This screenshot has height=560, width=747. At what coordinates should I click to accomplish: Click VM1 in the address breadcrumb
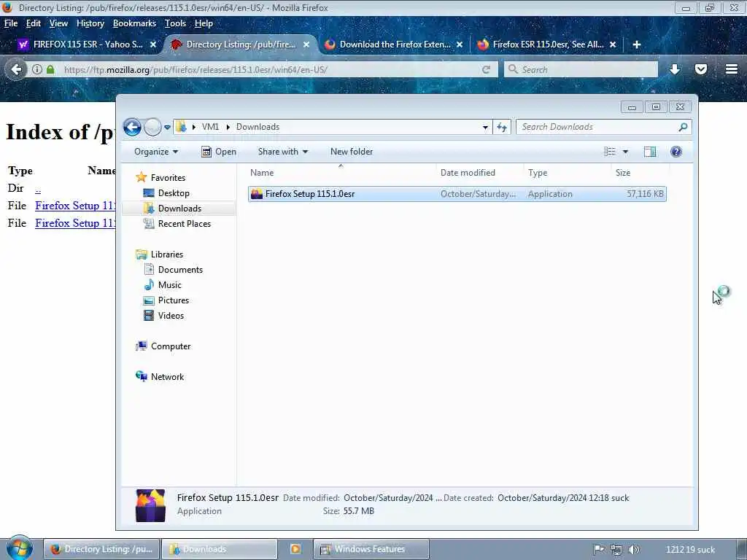pyautogui.click(x=210, y=127)
